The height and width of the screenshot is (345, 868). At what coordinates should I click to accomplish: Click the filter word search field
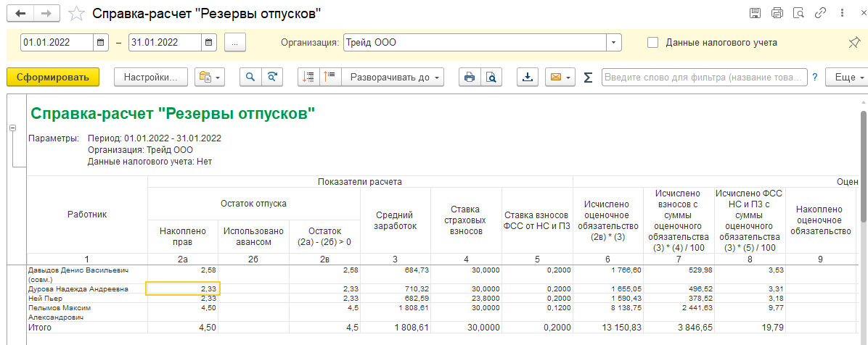point(704,78)
